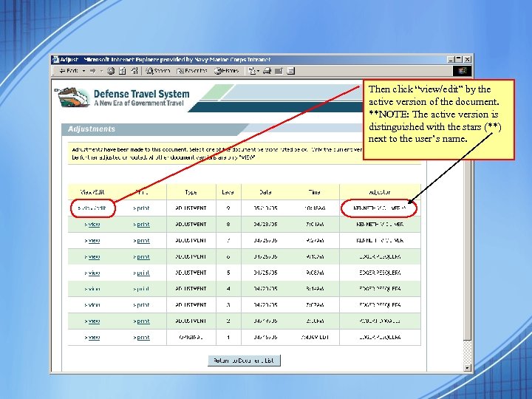Select the level number 5 cell

(228, 273)
